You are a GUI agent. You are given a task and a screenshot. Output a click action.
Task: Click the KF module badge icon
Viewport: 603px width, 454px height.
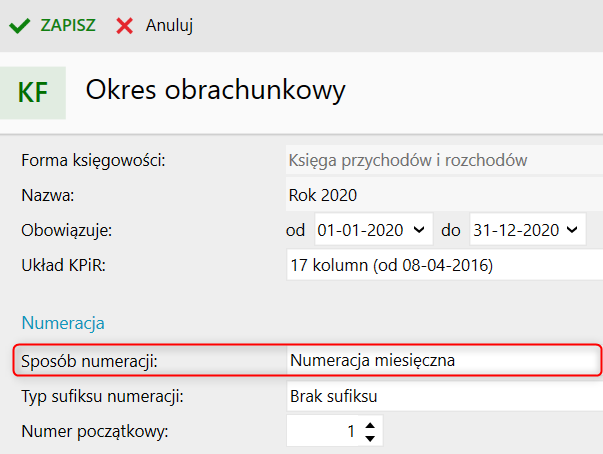[33, 93]
